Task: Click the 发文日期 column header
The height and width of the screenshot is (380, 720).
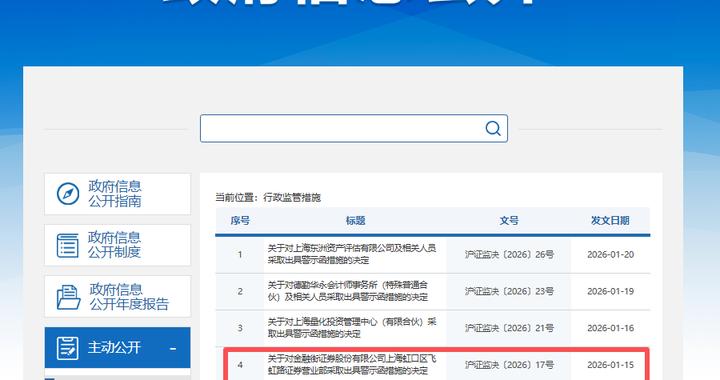Action: [x=610, y=221]
